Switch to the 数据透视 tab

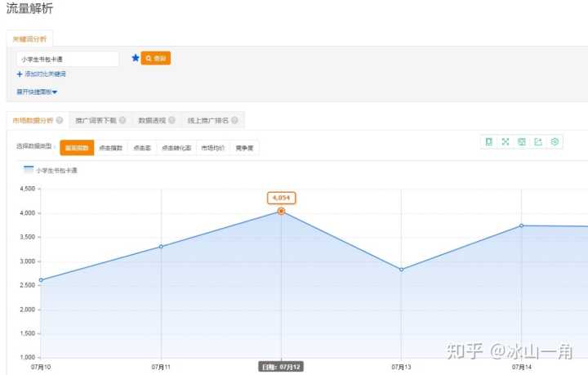[x=152, y=120]
